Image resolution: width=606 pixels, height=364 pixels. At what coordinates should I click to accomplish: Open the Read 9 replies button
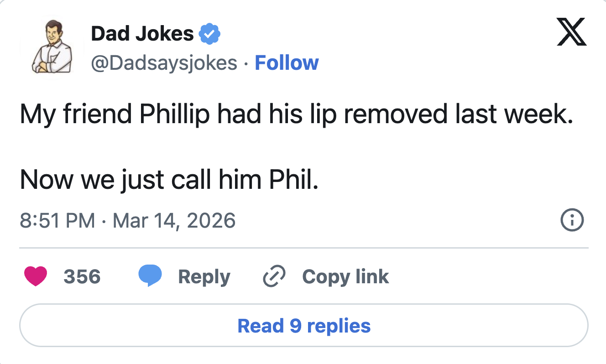(304, 326)
